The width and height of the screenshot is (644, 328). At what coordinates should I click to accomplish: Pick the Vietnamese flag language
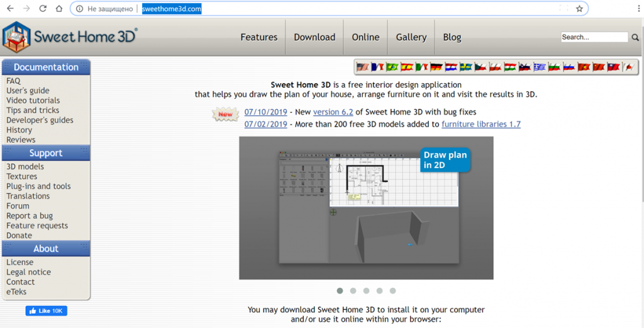pyautogui.click(x=584, y=67)
